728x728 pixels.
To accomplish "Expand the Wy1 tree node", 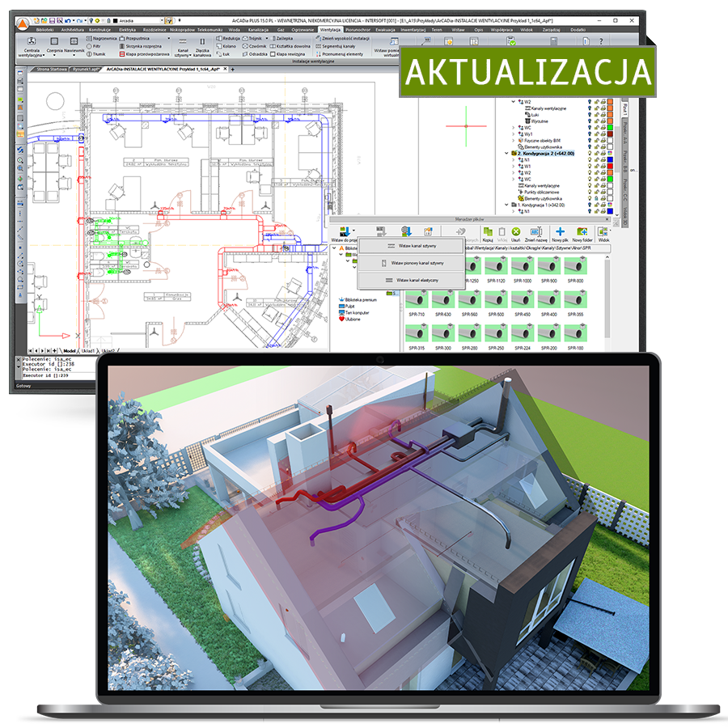I will [513, 134].
